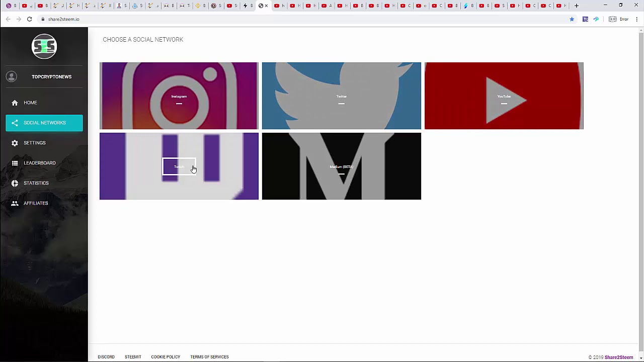This screenshot has width=644, height=362.
Task: Click the profile Error indicator in toolbar
Action: pyautogui.click(x=619, y=19)
